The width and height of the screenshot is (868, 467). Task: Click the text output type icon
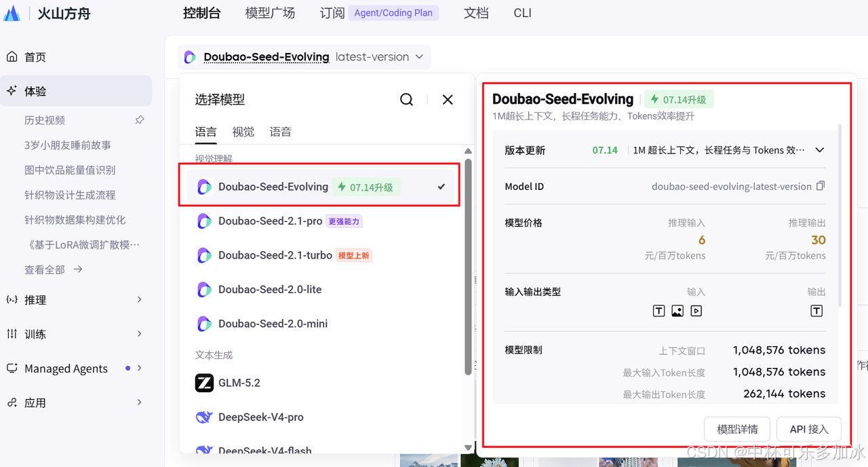pos(816,311)
